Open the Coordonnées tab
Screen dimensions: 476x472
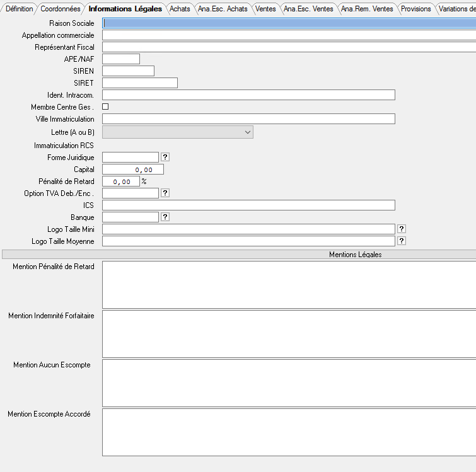coord(60,9)
